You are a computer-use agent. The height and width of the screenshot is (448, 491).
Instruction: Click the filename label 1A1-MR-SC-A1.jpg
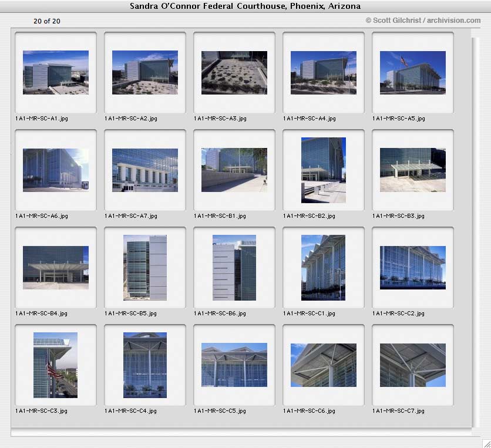click(42, 119)
